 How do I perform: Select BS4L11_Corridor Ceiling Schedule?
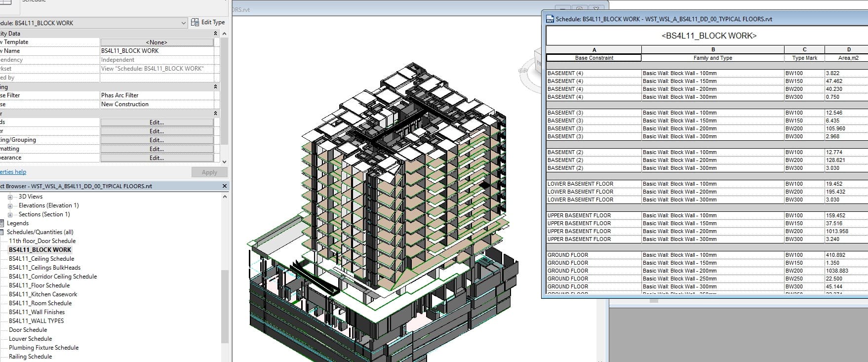click(x=53, y=277)
